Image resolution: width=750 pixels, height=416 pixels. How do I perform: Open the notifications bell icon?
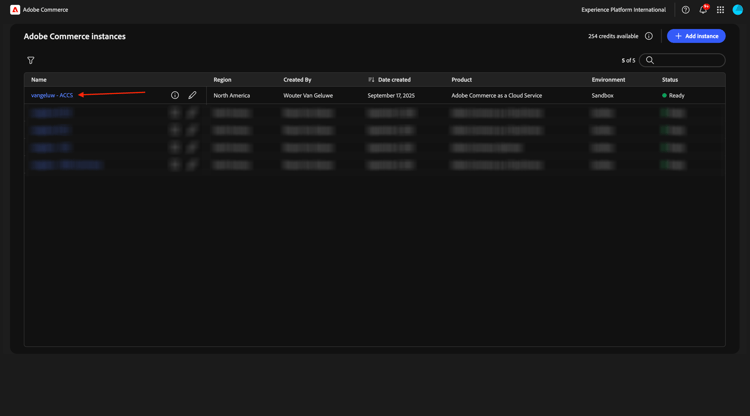703,10
